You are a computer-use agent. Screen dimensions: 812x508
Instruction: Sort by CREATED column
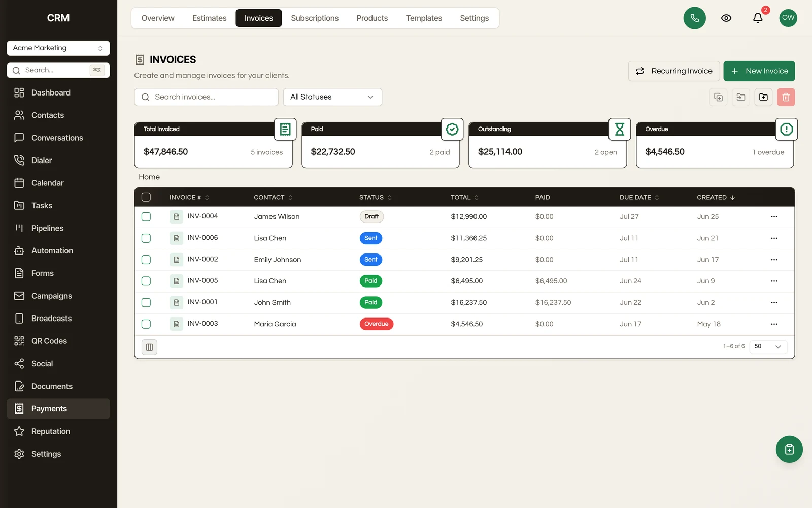(716, 197)
